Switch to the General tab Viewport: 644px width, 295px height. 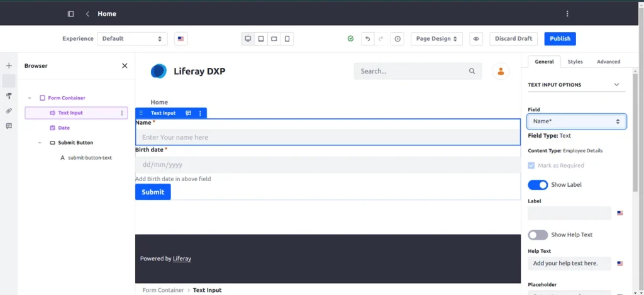pyautogui.click(x=544, y=62)
